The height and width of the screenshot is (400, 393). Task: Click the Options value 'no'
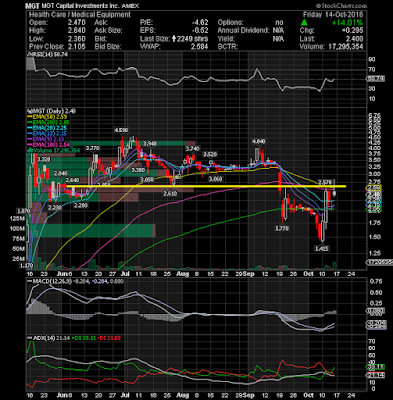[279, 23]
